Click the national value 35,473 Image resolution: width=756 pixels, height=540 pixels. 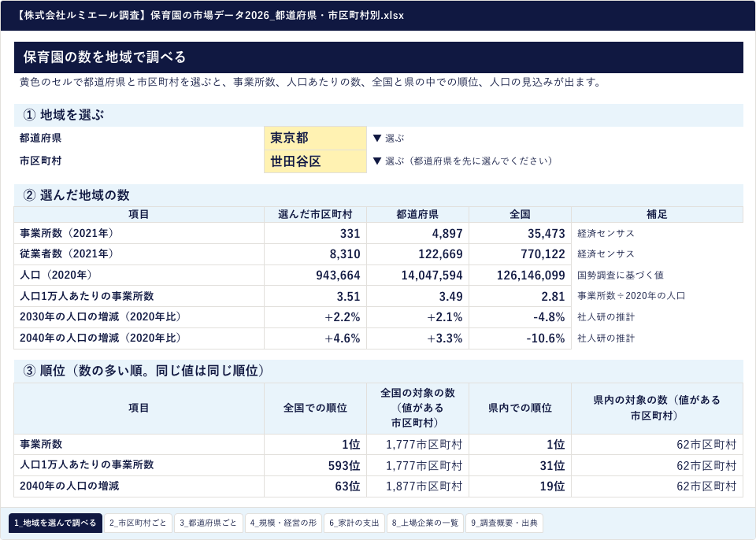tap(521, 233)
